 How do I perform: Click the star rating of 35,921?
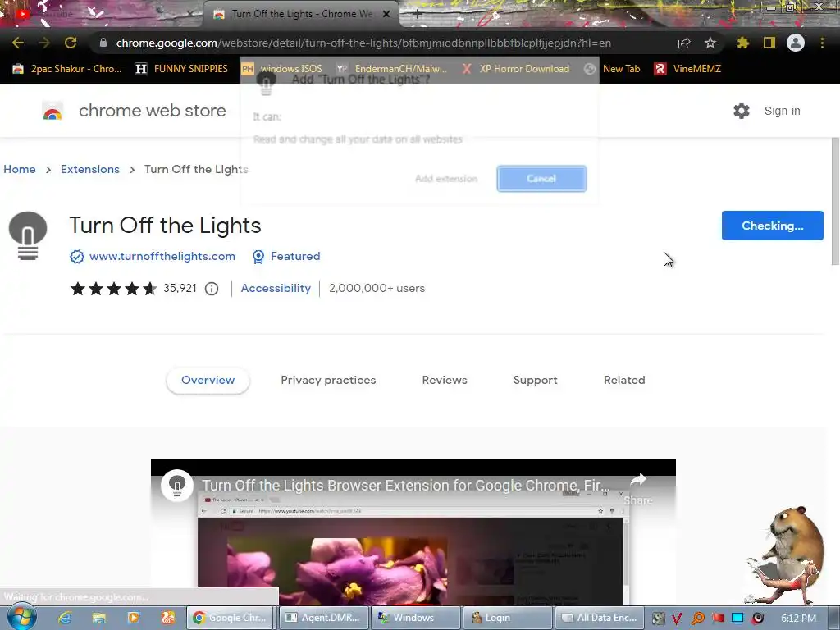(x=113, y=289)
